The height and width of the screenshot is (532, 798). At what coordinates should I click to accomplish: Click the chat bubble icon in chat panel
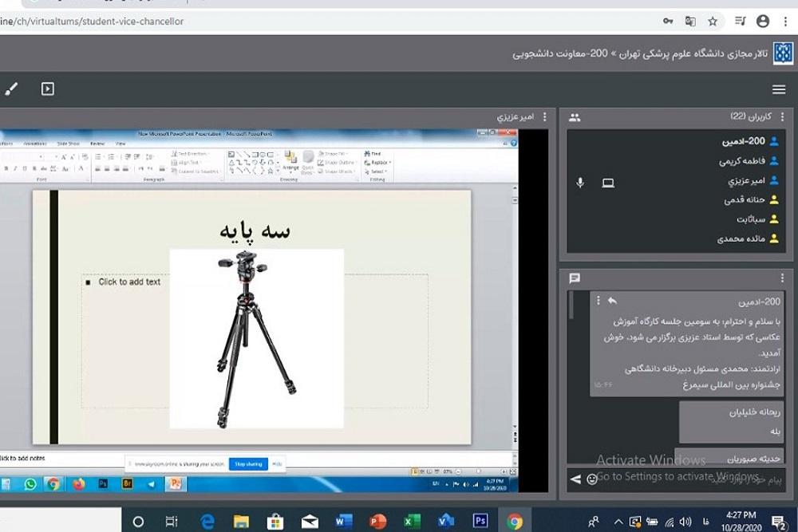tap(575, 278)
